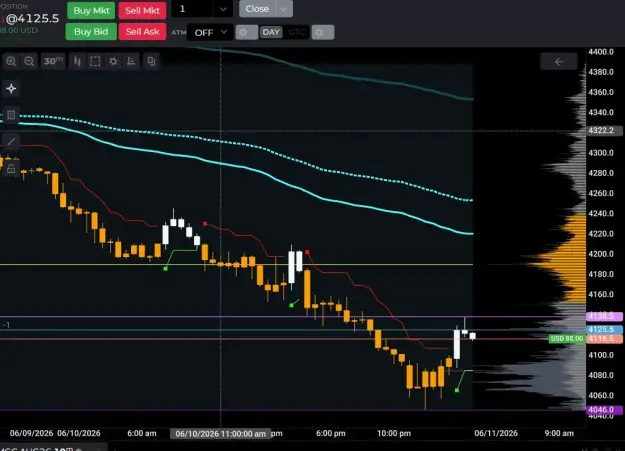Open the quantity dropdown arrow
Screen dimensions: 625x451
tap(223, 9)
